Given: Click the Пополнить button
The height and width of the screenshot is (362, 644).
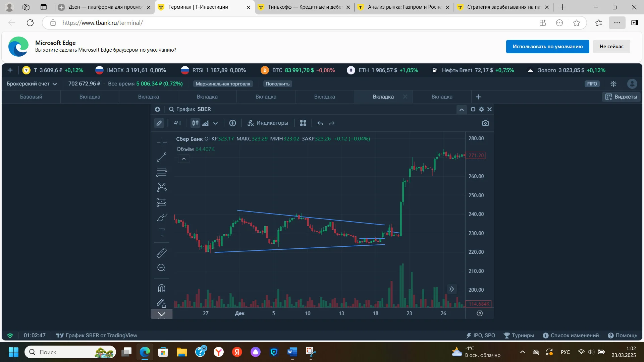Looking at the screenshot, I should click(277, 84).
